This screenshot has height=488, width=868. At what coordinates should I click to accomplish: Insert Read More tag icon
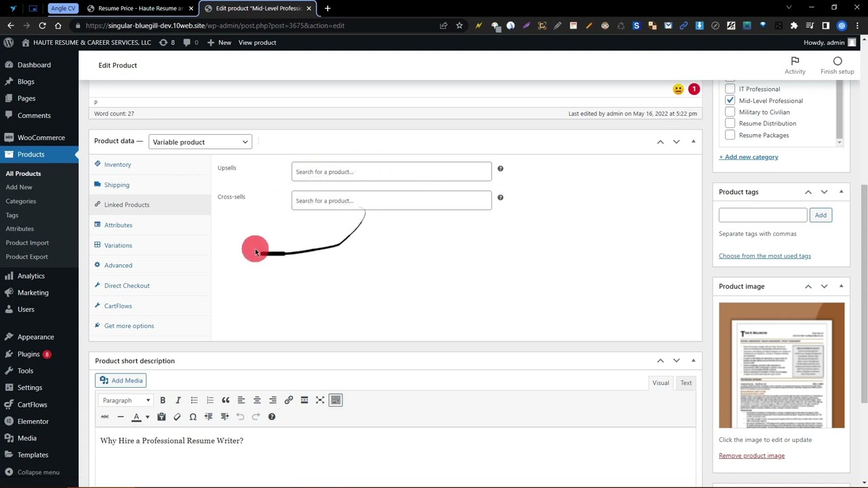[304, 401]
